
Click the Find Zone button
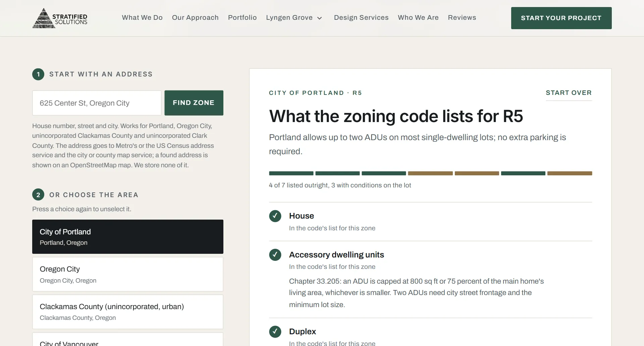(x=194, y=103)
